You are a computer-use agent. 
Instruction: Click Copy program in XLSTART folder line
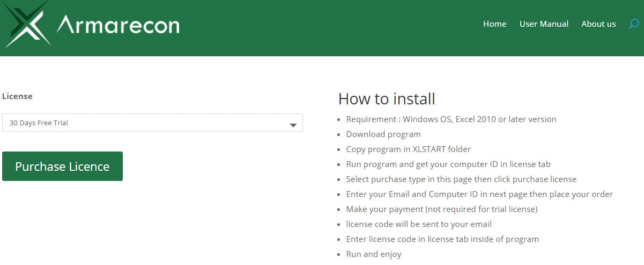409,149
